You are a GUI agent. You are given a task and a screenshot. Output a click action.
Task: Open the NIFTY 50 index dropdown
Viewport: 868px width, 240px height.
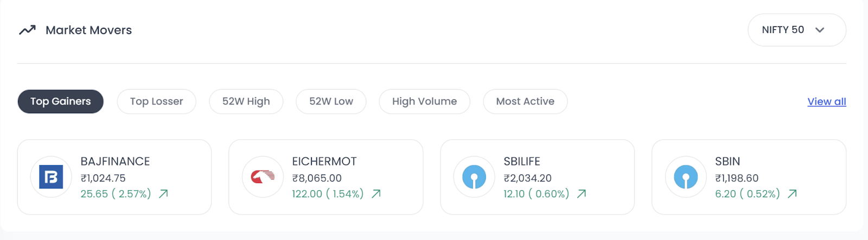tap(783, 30)
